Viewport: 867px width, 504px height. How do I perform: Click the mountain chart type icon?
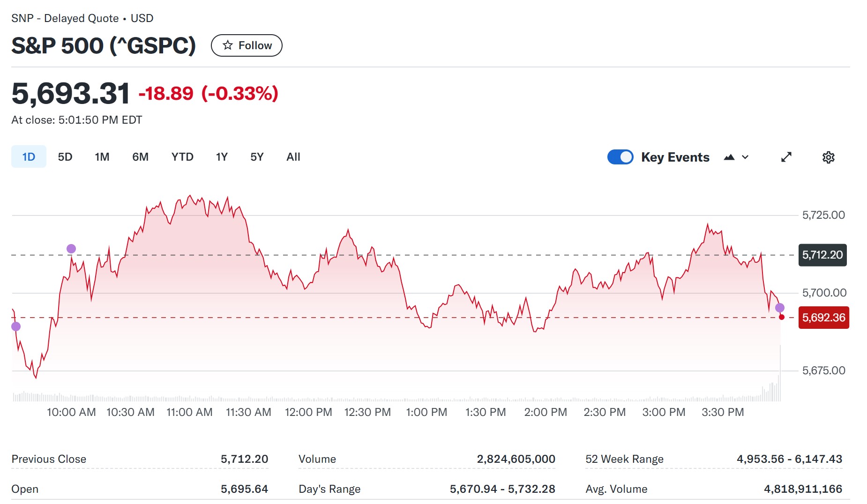(729, 157)
